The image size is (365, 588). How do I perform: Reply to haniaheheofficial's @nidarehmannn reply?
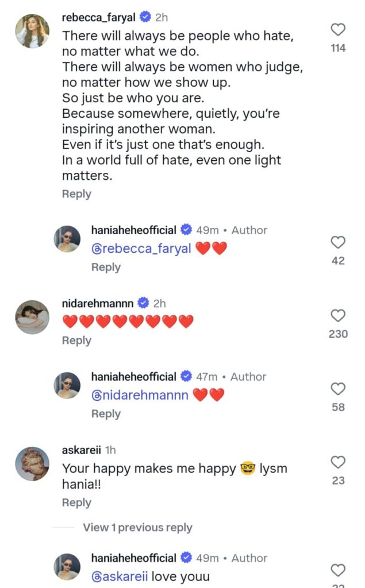click(106, 413)
